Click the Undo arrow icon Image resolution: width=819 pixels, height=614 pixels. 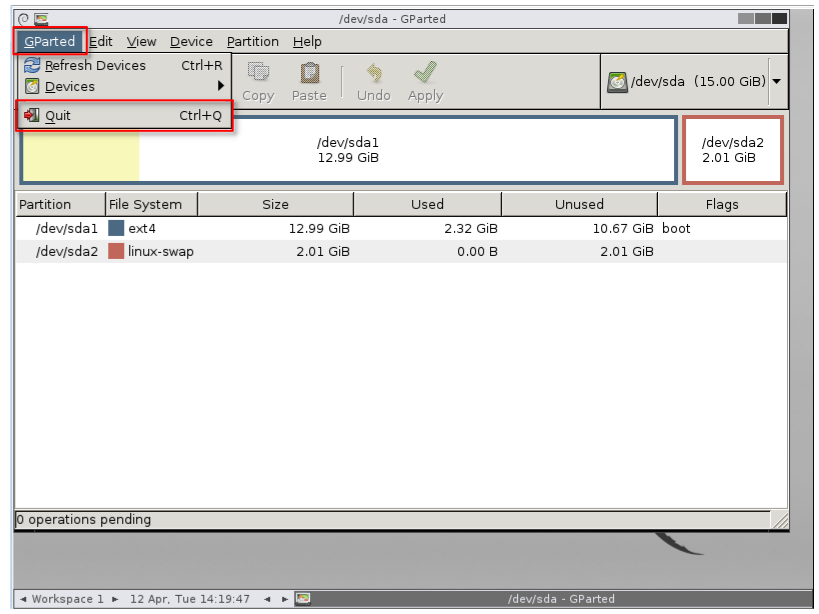374,73
